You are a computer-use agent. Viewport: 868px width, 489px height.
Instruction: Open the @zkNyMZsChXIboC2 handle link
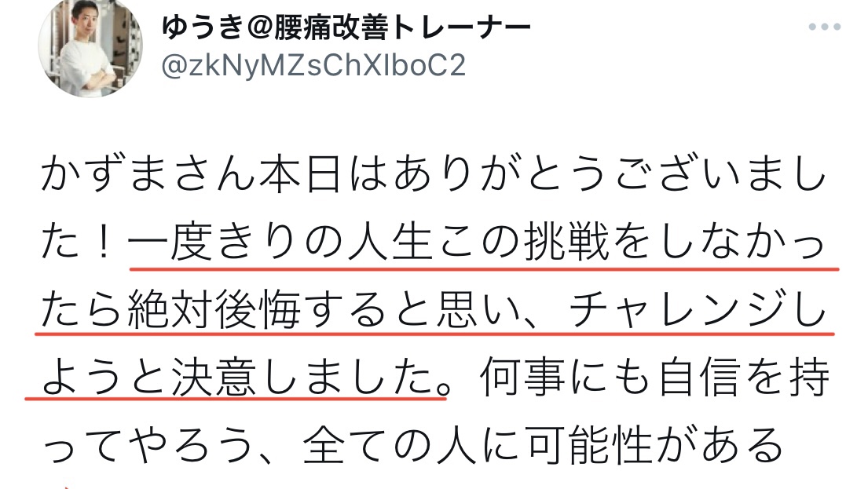pyautogui.click(x=313, y=66)
